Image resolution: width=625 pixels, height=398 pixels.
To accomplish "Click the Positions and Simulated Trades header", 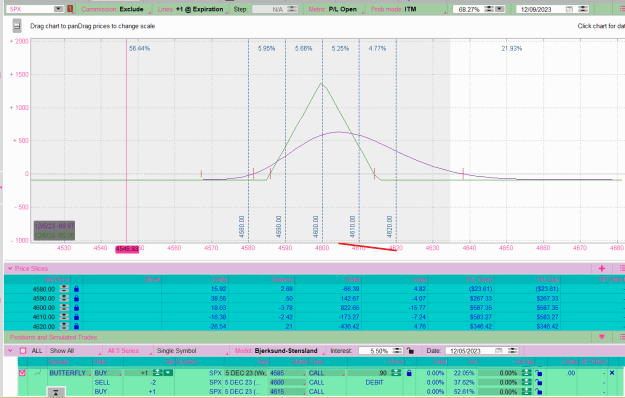I will tap(53, 337).
